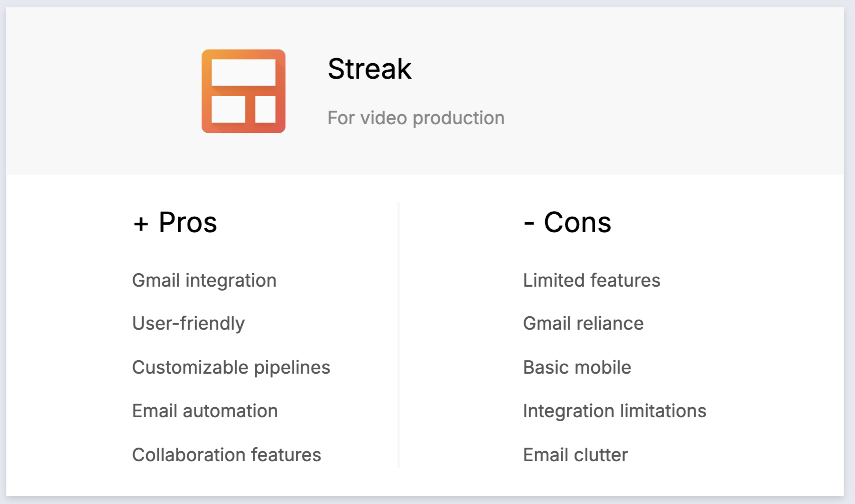
Task: Click 'Email clutter' con item
Action: click(575, 455)
